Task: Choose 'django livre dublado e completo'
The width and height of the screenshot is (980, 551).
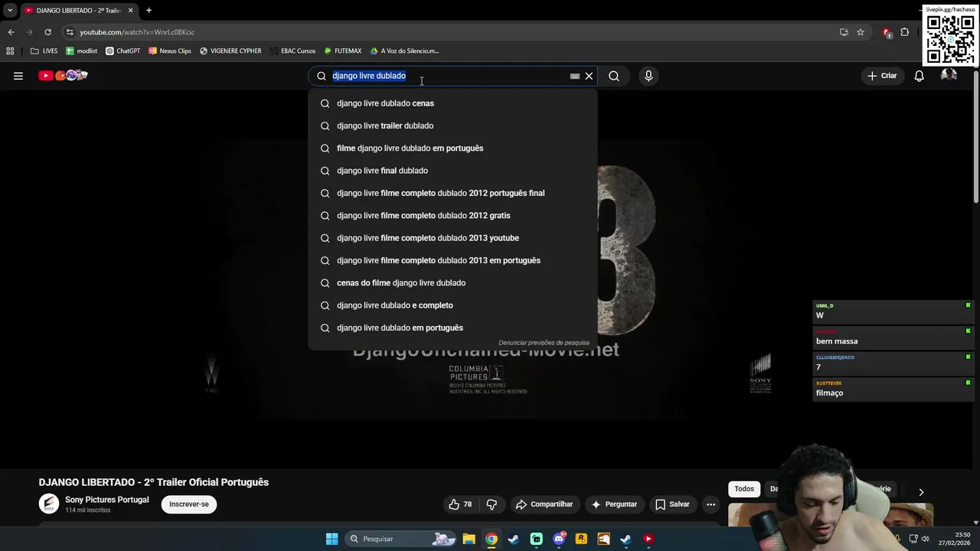Action: [452, 305]
